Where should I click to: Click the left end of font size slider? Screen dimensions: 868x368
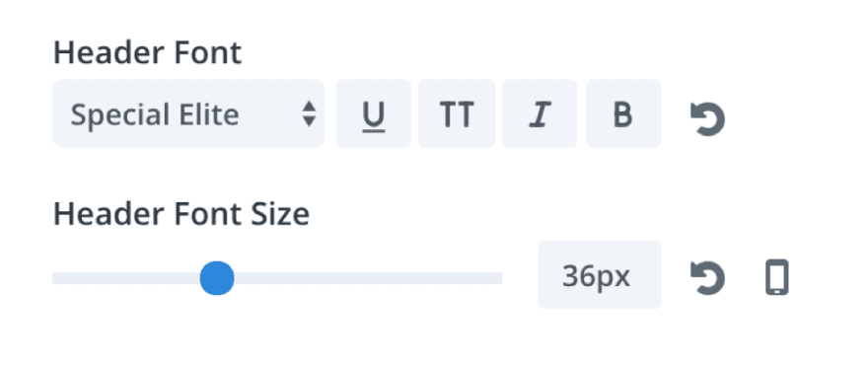(56, 278)
